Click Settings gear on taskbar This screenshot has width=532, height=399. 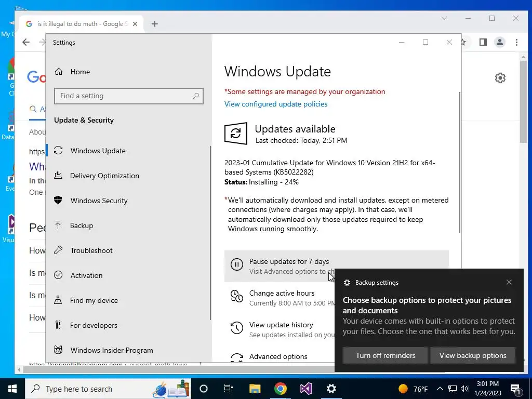click(x=331, y=389)
